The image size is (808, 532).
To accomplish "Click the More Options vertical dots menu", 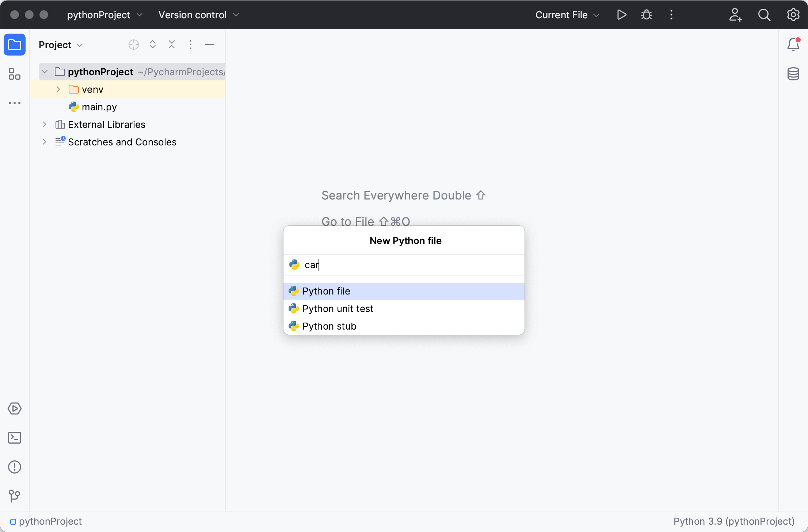I will [191, 45].
